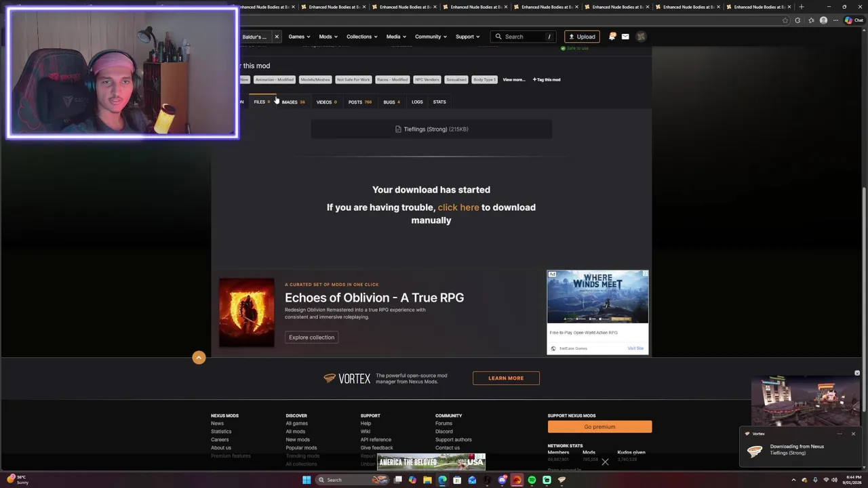Open Discord from the taskbar
This screenshot has height=488, width=868.
pyautogui.click(x=502, y=480)
